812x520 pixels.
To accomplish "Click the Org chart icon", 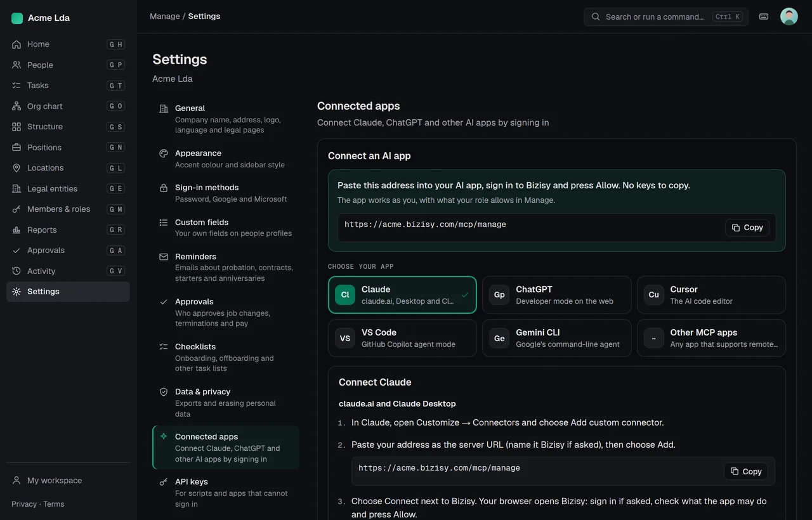I will [x=16, y=106].
